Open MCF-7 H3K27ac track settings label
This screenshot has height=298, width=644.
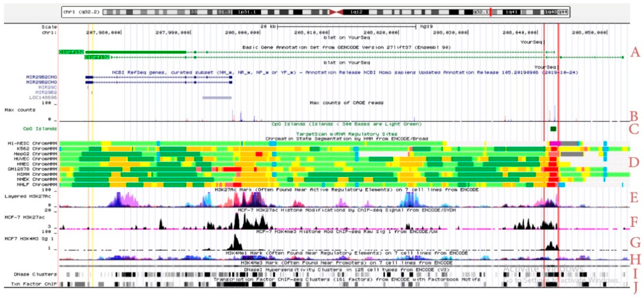click(x=25, y=217)
